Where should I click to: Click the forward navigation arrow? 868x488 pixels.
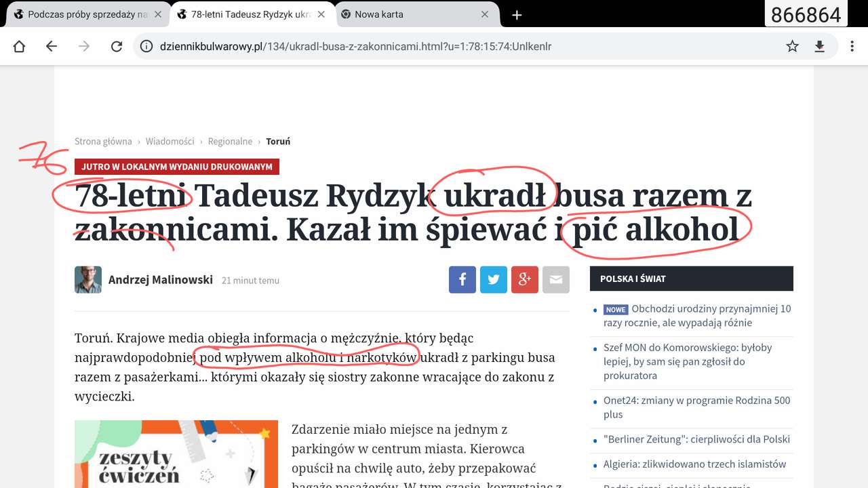pyautogui.click(x=84, y=46)
